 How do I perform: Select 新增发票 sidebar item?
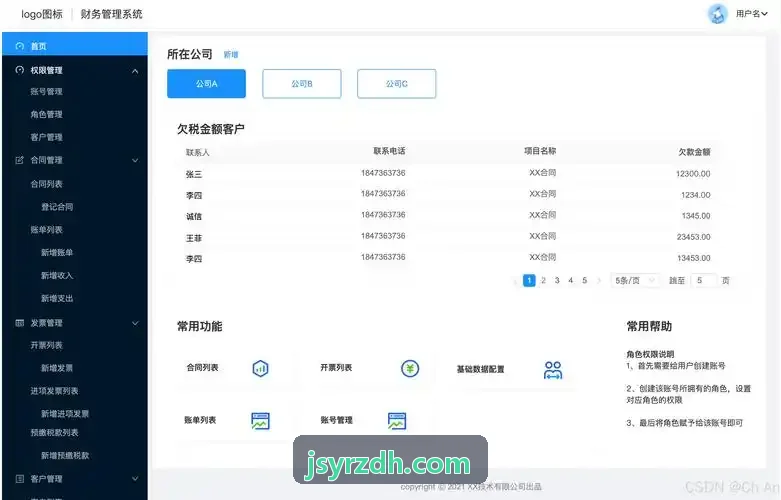click(57, 368)
